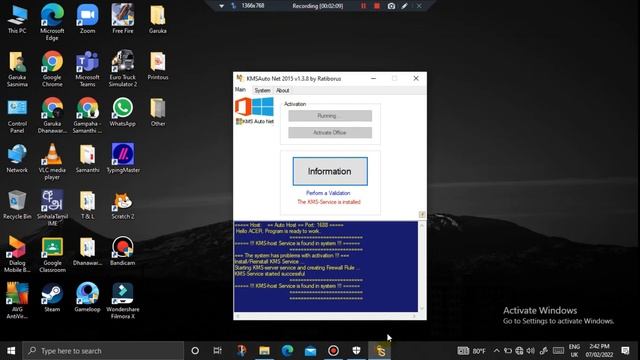The width and height of the screenshot is (640, 360).
Task: Open AVG AntiVirus desktop shortcut
Action: (17, 301)
